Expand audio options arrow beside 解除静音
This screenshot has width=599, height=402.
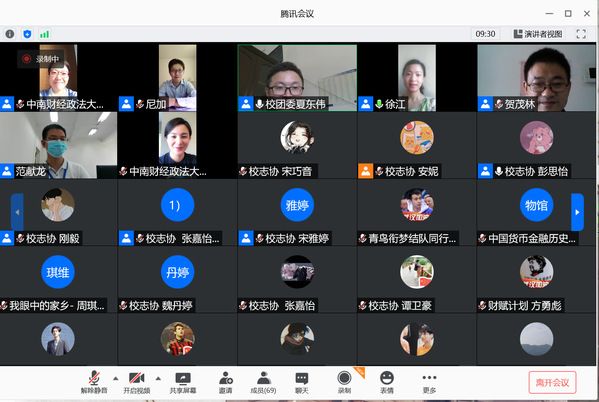(x=116, y=378)
